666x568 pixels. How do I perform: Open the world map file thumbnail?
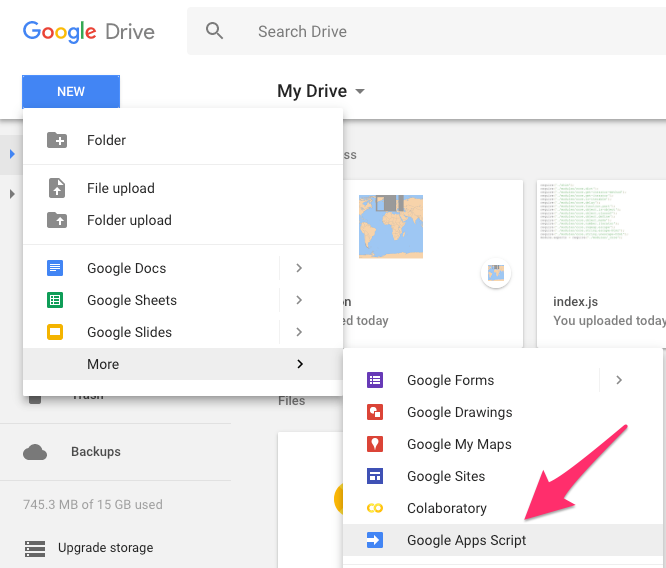tap(391, 226)
